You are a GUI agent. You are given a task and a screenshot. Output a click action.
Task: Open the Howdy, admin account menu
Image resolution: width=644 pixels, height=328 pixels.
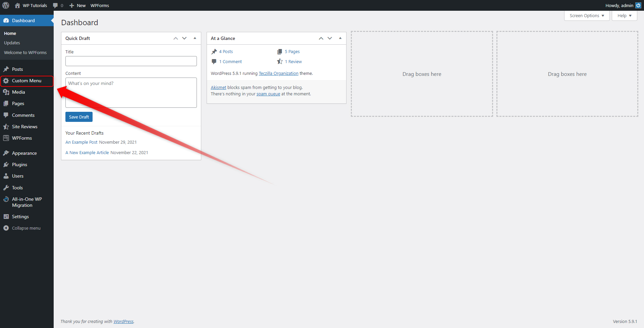click(623, 5)
